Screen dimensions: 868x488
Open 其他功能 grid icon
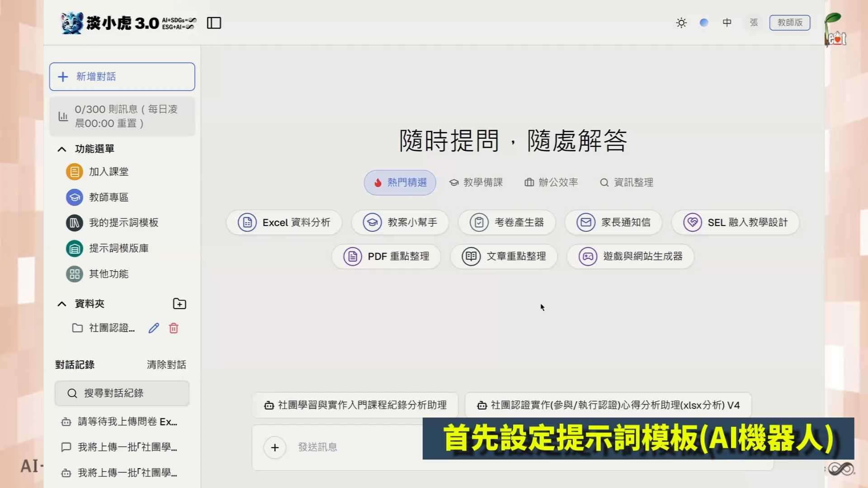tap(75, 274)
